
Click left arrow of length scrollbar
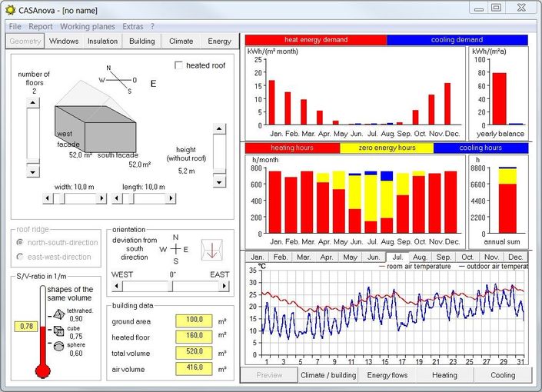point(117,198)
